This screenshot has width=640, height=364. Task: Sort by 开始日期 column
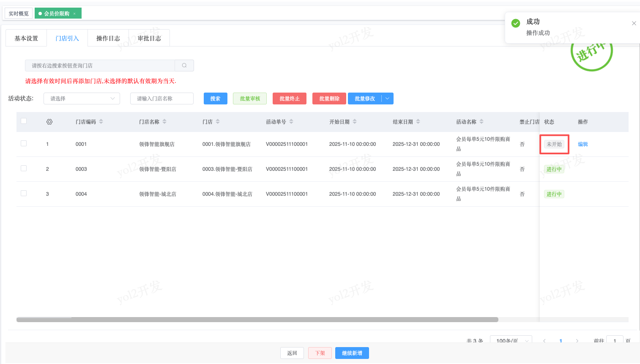coord(355,122)
